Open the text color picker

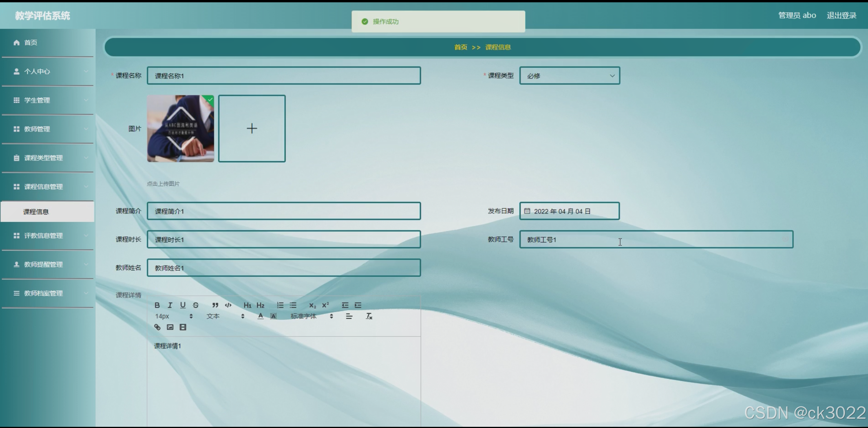261,316
